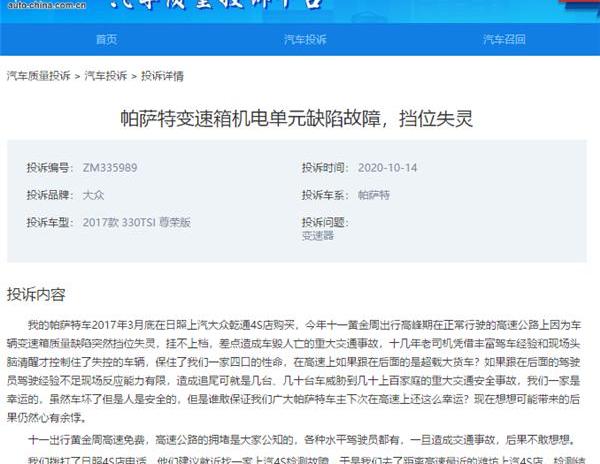Select complaint date 2020-10-14
The image size is (600, 464).
(387, 168)
